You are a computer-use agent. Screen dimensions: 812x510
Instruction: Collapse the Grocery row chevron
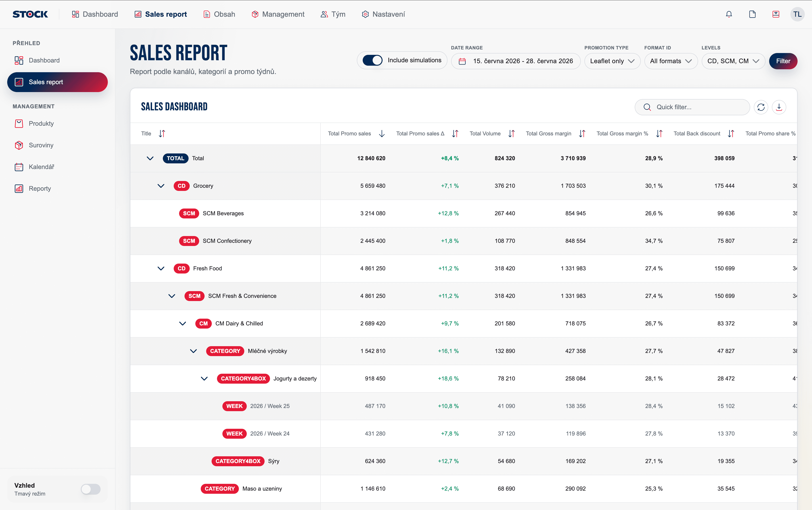(x=161, y=186)
